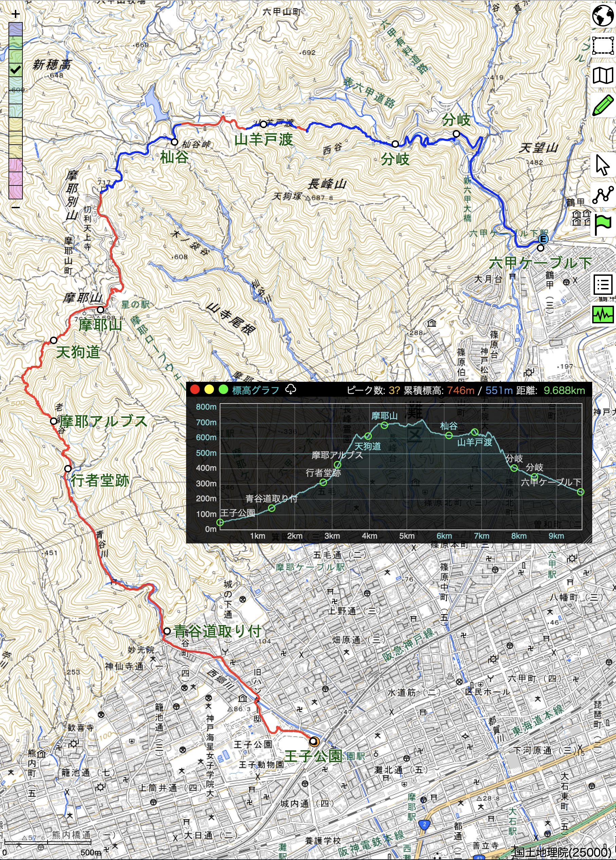Toggle the green flag waypoint tool
The image size is (616, 860).
tap(603, 225)
